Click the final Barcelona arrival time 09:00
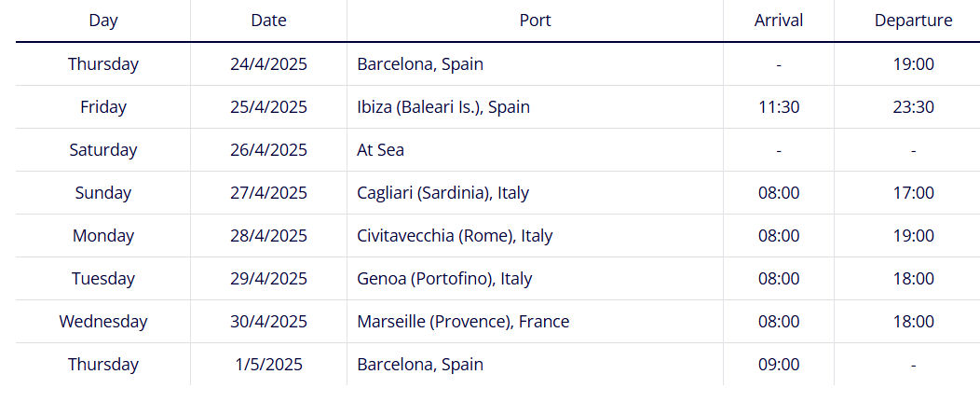The image size is (980, 402). click(779, 365)
